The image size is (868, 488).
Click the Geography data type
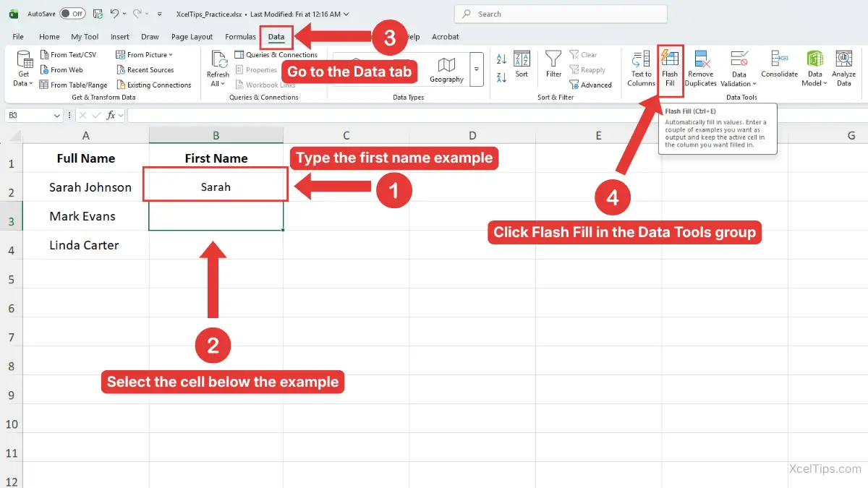(x=446, y=69)
